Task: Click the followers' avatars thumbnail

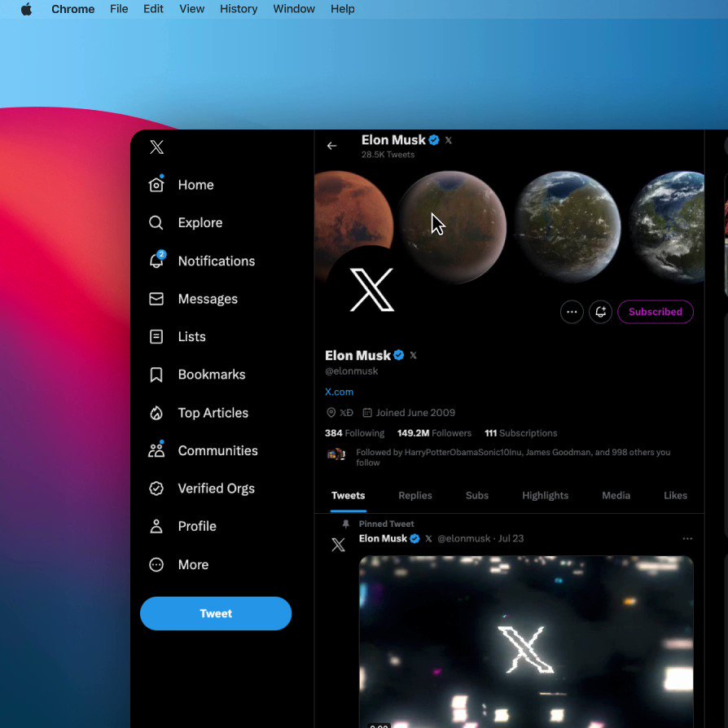Action: 336,454
